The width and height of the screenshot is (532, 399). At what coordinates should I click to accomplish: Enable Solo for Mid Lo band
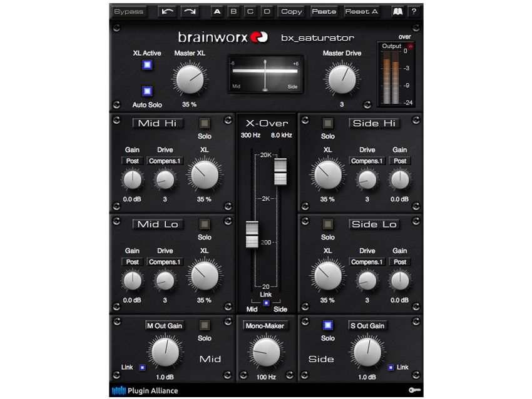pos(204,224)
